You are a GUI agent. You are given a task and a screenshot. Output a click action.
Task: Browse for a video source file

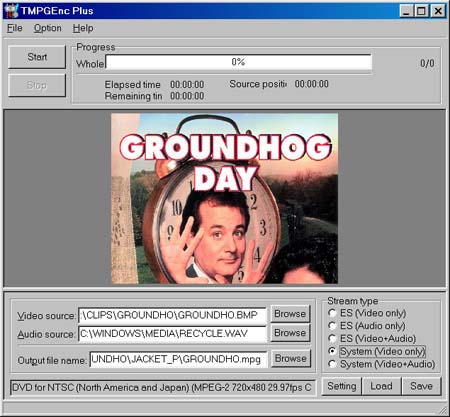(290, 314)
